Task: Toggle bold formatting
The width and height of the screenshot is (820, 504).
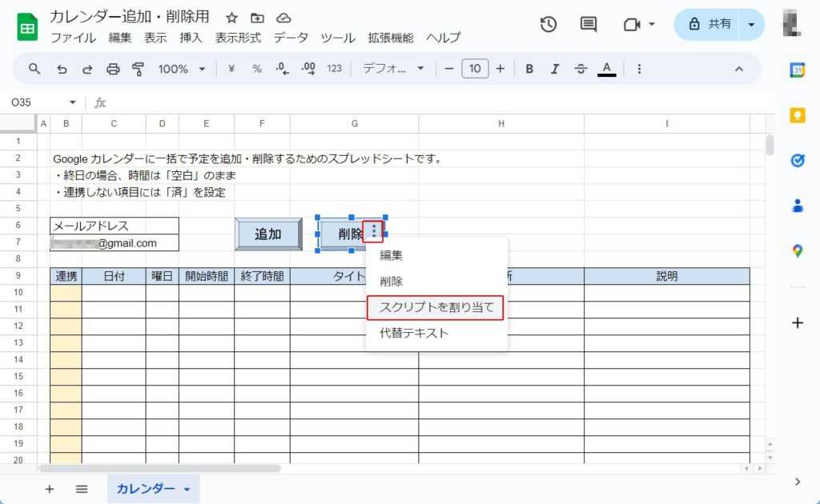Action: pos(529,69)
